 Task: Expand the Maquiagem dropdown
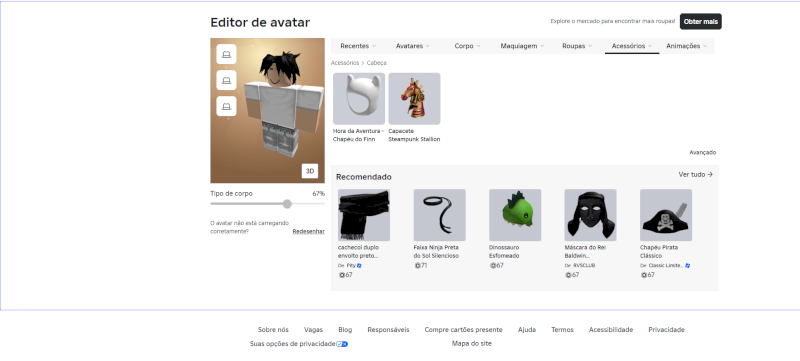click(522, 46)
